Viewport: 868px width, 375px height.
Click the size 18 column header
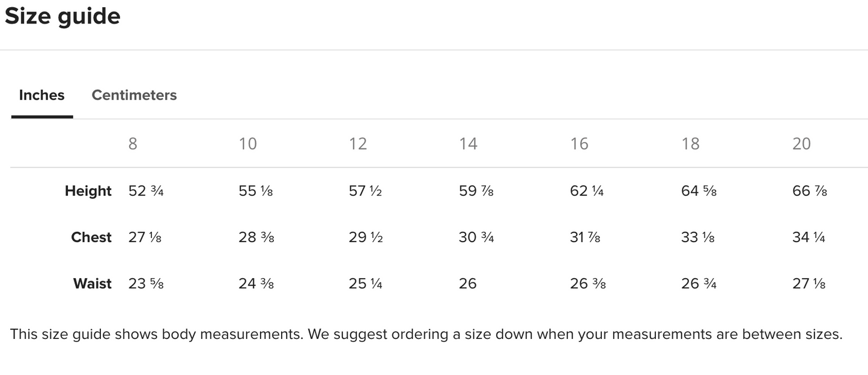690,144
